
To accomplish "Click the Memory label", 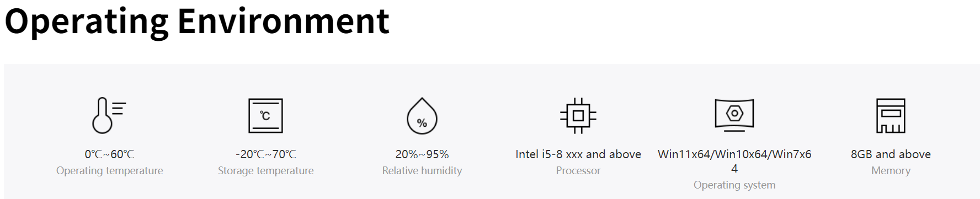I will tap(891, 171).
